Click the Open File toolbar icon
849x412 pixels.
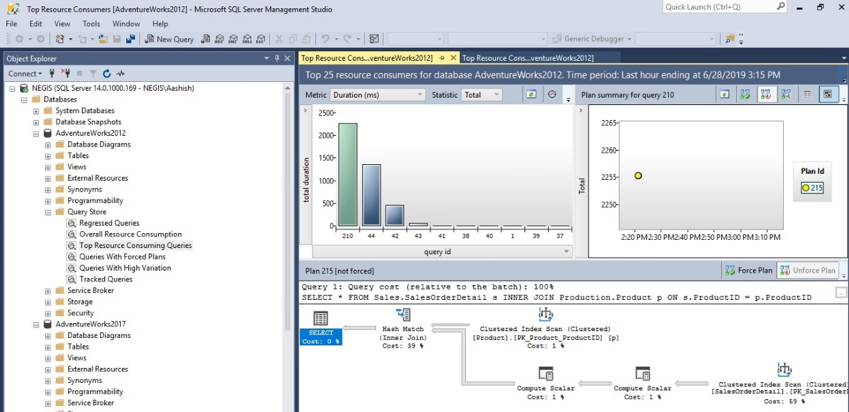(103, 39)
